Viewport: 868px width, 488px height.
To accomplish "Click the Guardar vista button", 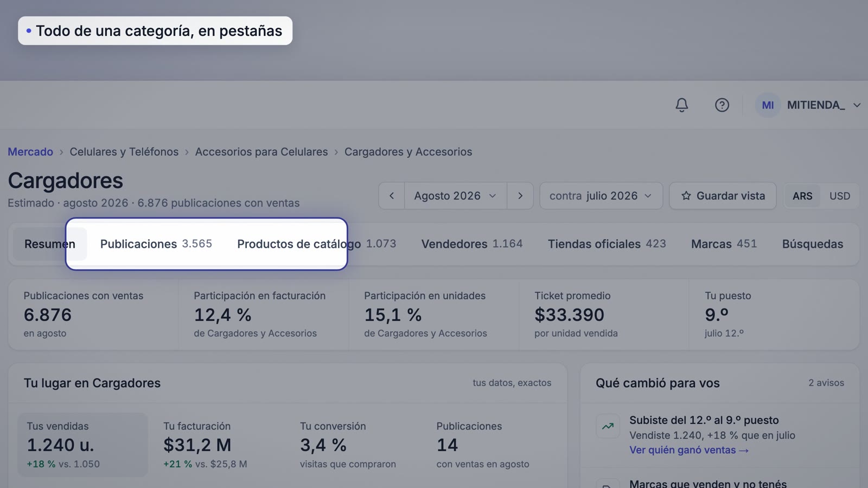I will tap(723, 196).
